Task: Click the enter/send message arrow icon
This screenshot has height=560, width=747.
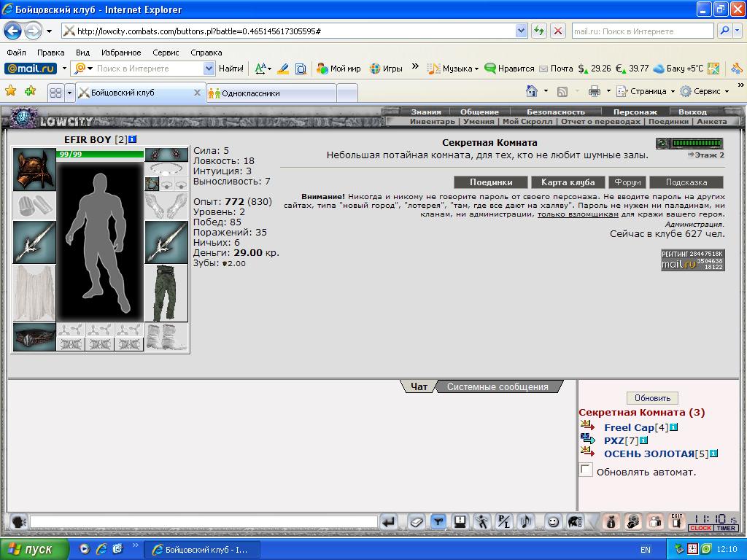Action: point(390,522)
